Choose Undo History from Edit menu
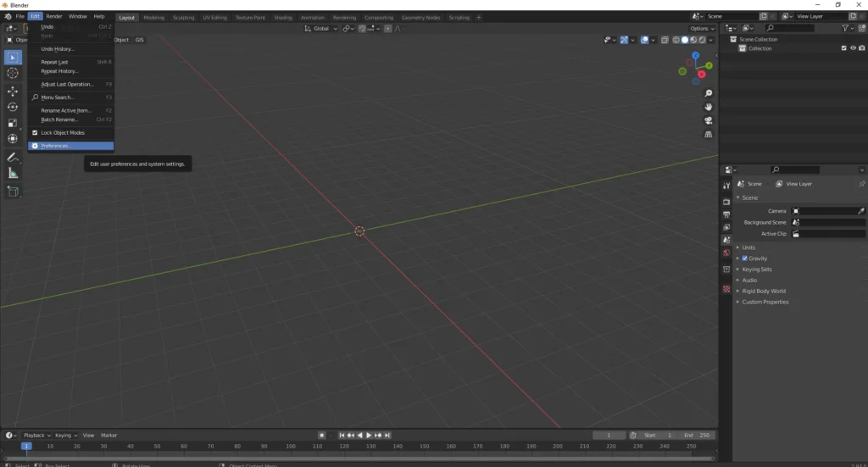This screenshot has height=467, width=868. 71,49
